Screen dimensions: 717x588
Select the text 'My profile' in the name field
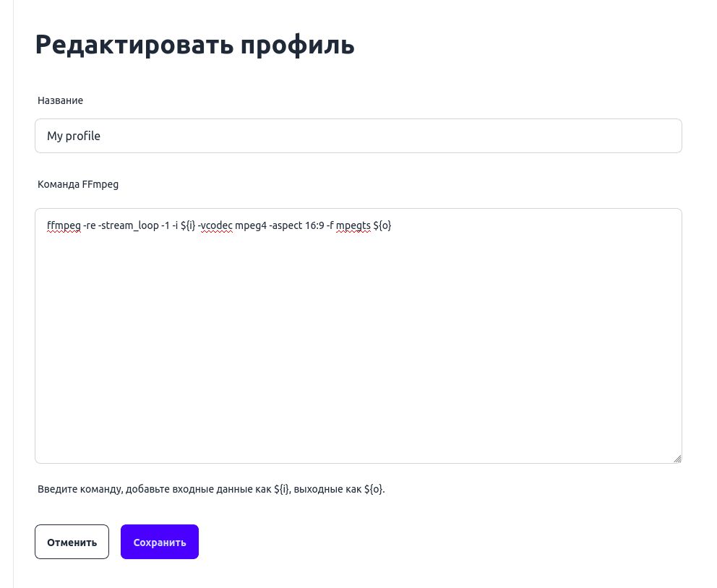(74, 136)
